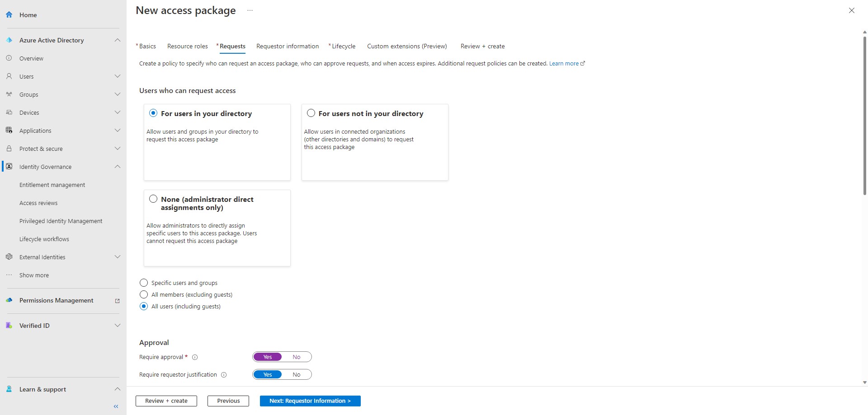Disable requestor justification requirement
This screenshot has width=868, height=415.
(x=297, y=374)
